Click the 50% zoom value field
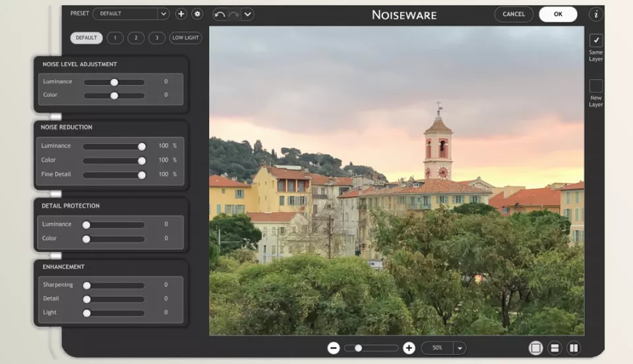The width and height of the screenshot is (633, 364). pos(437,348)
